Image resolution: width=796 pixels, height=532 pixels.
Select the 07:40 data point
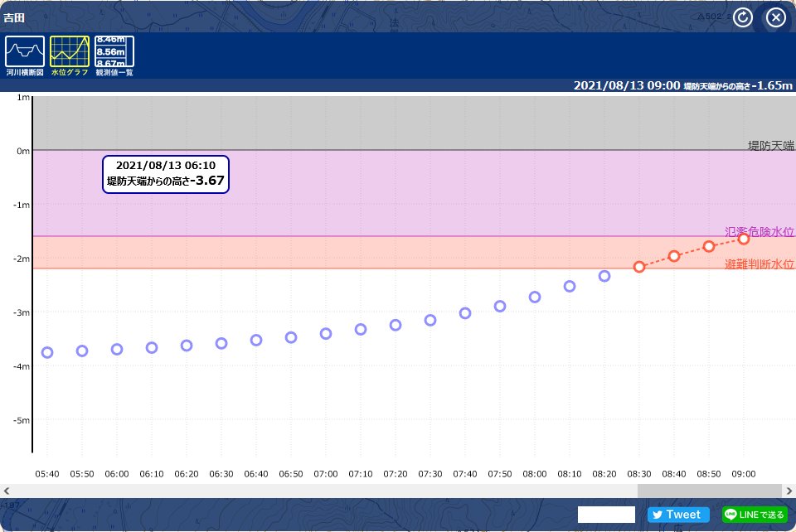[x=465, y=313]
